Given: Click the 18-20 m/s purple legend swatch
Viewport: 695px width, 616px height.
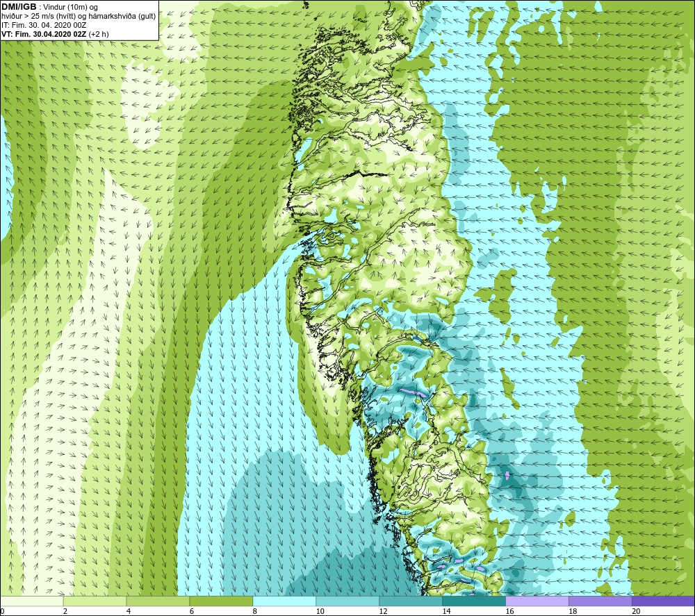Looking at the screenshot, I should 600,601.
